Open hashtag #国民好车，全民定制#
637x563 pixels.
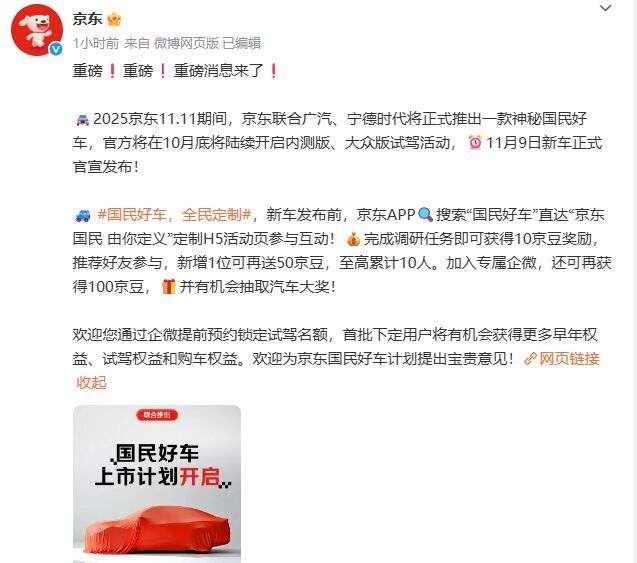pos(175,214)
